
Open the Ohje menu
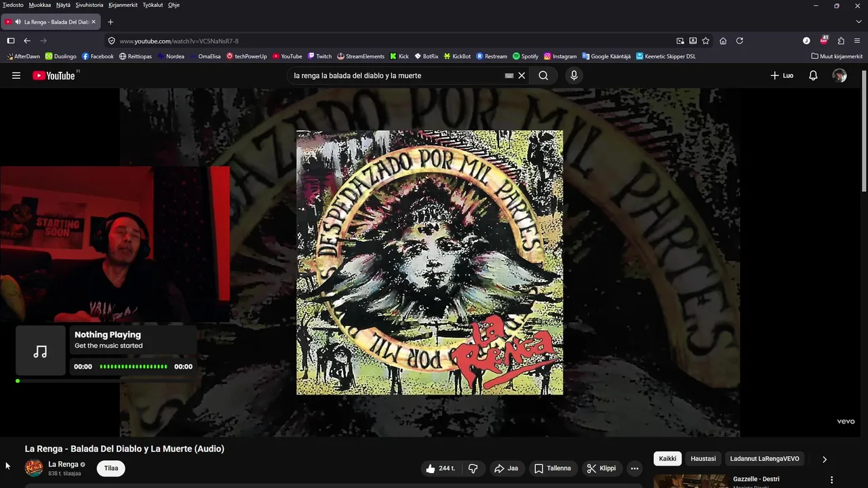point(174,5)
